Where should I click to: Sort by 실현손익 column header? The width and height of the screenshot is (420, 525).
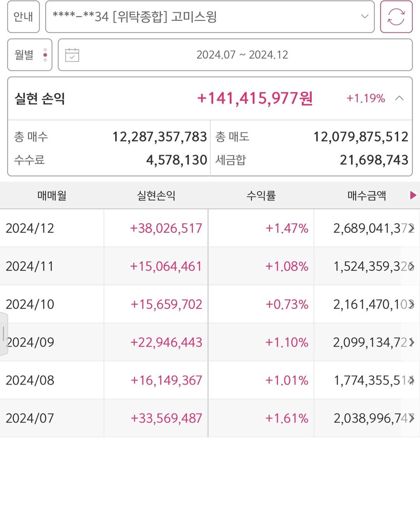(x=156, y=195)
